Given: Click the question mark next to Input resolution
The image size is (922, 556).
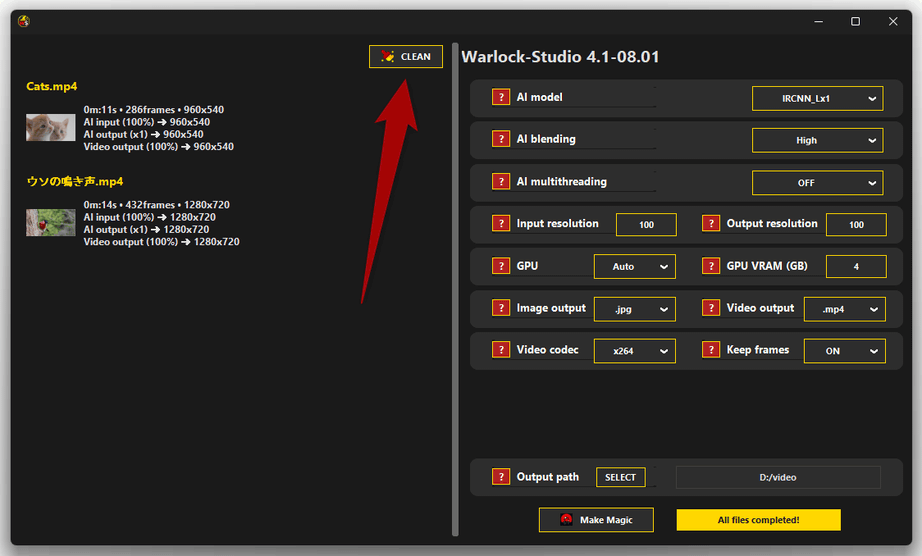Looking at the screenshot, I should point(501,224).
